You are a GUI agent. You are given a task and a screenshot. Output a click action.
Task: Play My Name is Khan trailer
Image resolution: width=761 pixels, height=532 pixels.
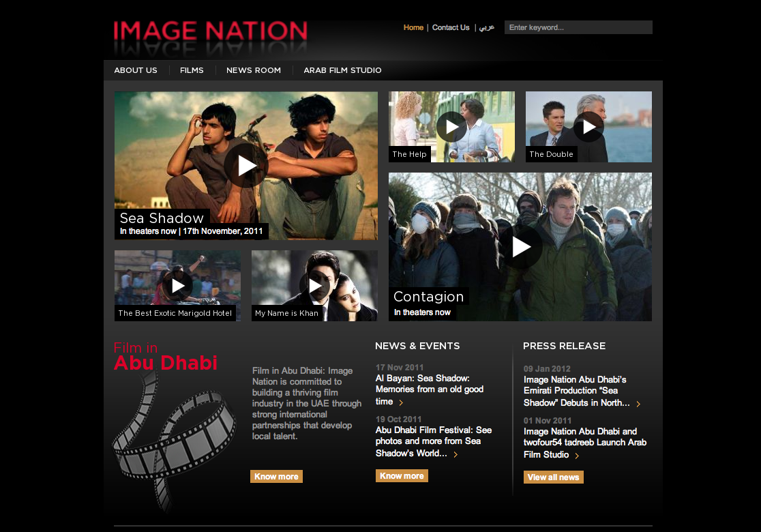pos(314,286)
